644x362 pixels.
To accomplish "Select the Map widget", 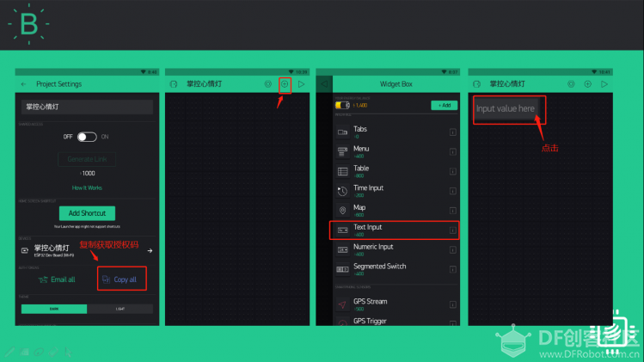I will [396, 211].
